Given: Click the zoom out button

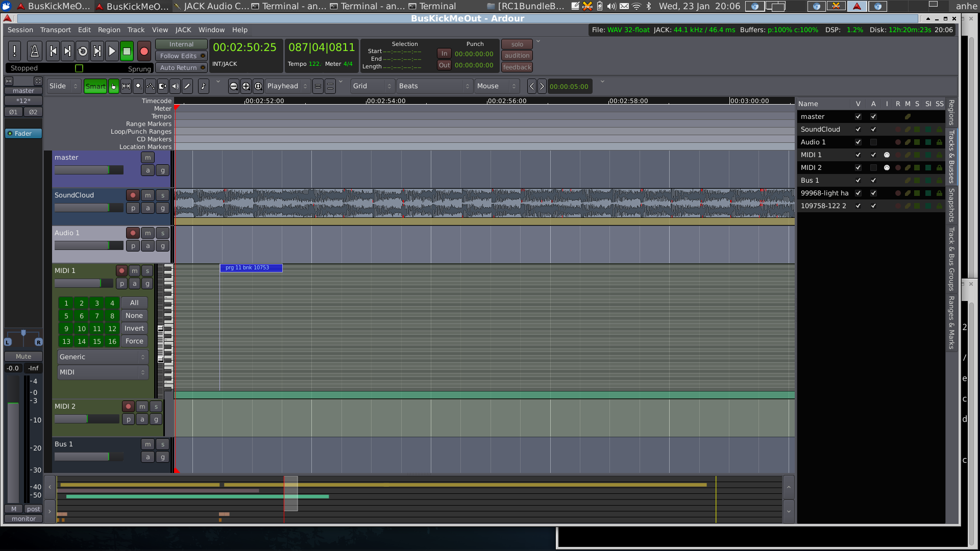Looking at the screenshot, I should click(x=233, y=86).
